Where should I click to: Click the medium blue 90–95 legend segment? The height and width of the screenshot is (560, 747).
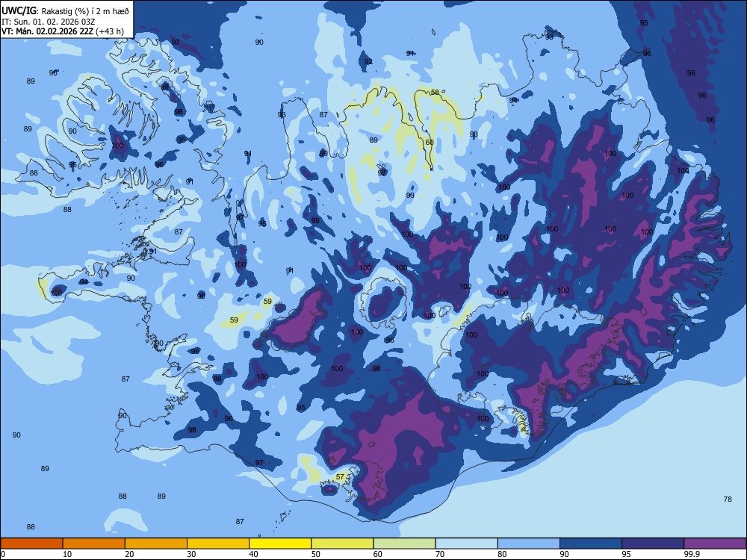(591, 544)
